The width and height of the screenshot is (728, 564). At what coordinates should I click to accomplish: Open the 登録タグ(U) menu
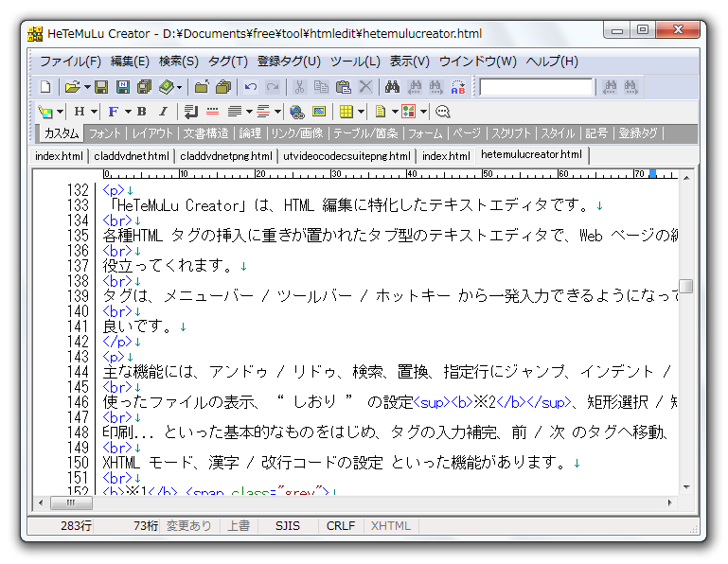point(289,62)
